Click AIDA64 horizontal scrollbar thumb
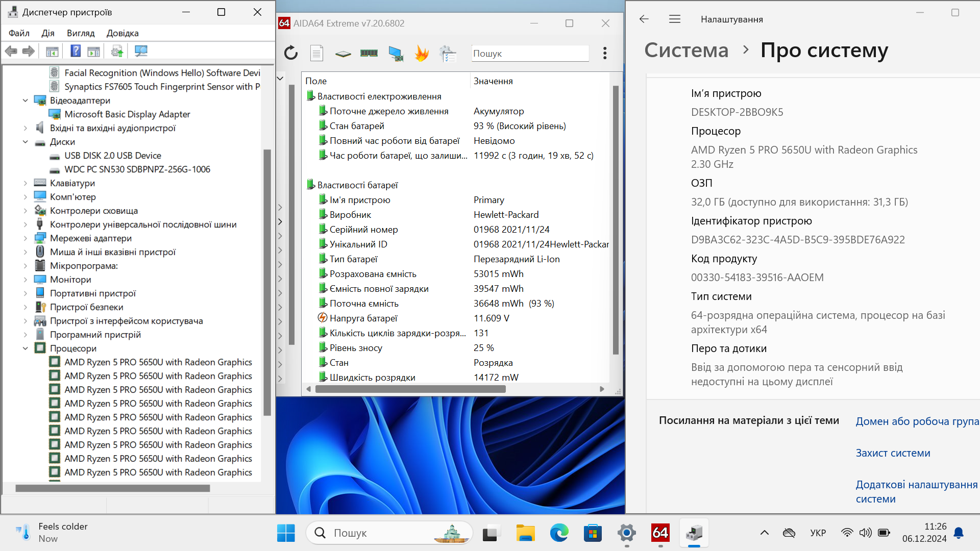 click(410, 389)
